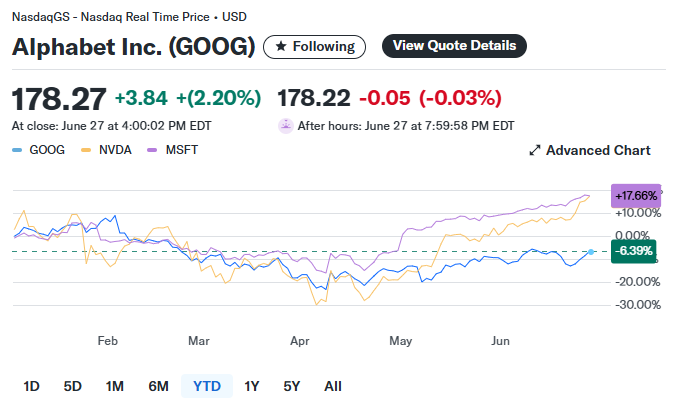Click the -0.05 after-hours change
674x400 pixels.
pyautogui.click(x=385, y=98)
